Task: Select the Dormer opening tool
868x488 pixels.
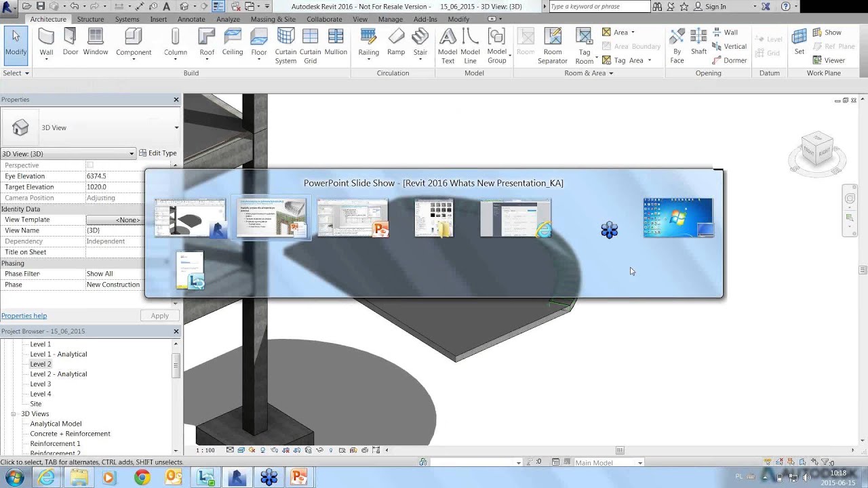Action: [730, 60]
